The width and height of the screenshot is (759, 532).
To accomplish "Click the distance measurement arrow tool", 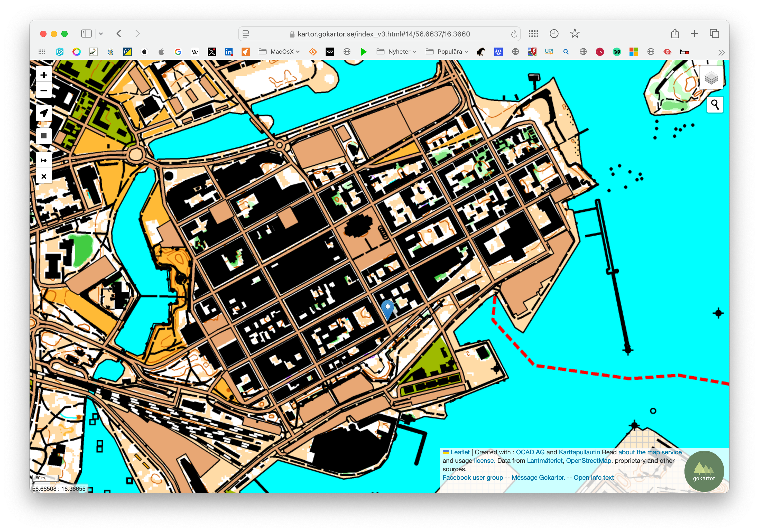I will [44, 161].
